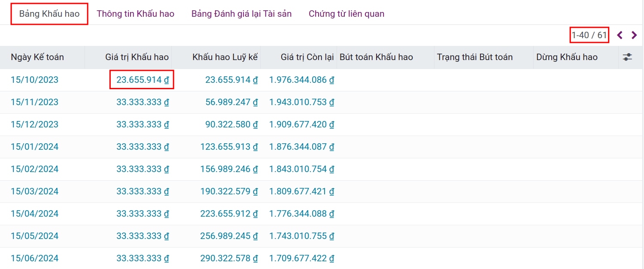This screenshot has width=644, height=269.
Task: Click the previous page chevron arrow
Action: [620, 35]
